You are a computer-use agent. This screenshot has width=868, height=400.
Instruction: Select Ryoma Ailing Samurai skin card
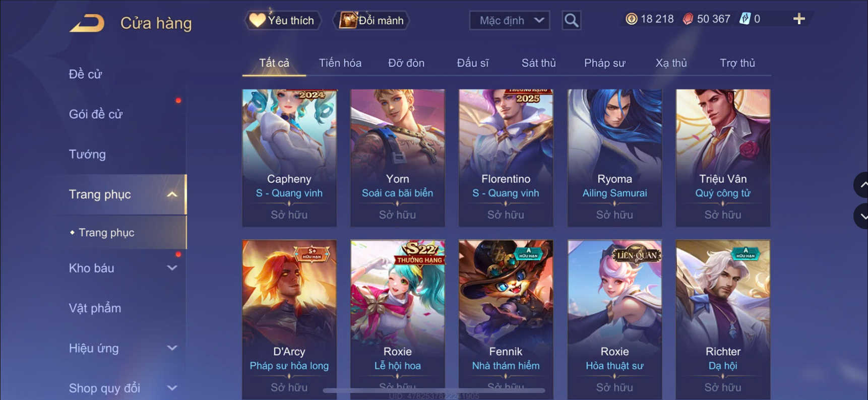tap(614, 158)
